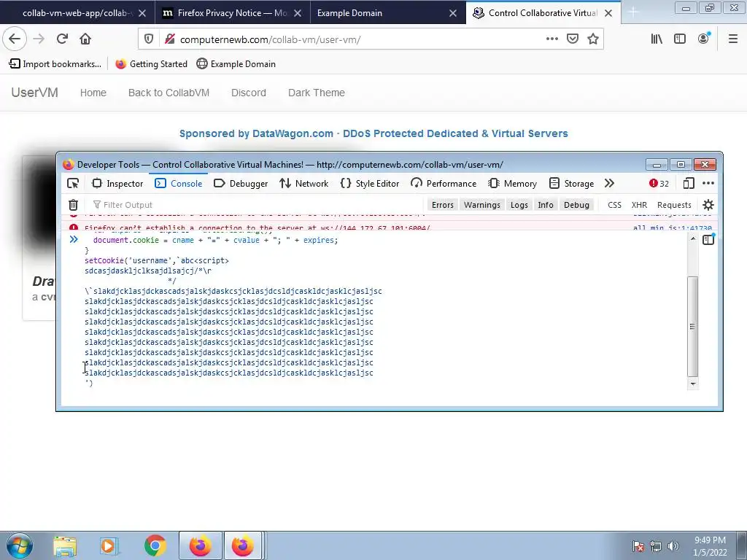The height and width of the screenshot is (560, 747).
Task: Open the Firefox hamburger application menu
Action: point(733,39)
